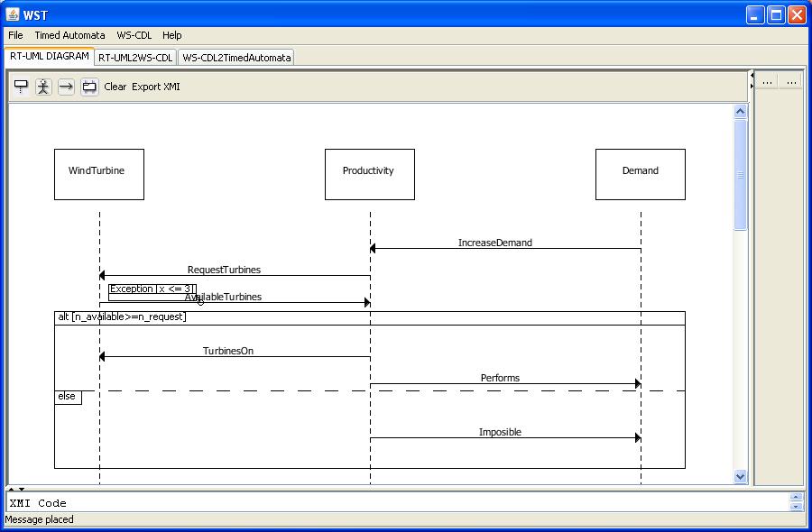Click the XMI Code text area
Screen dimensions: 812x532
[398, 502]
